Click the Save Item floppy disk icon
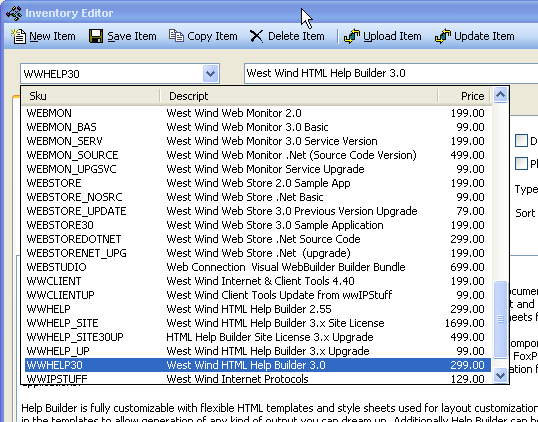538x422 pixels. tap(96, 36)
